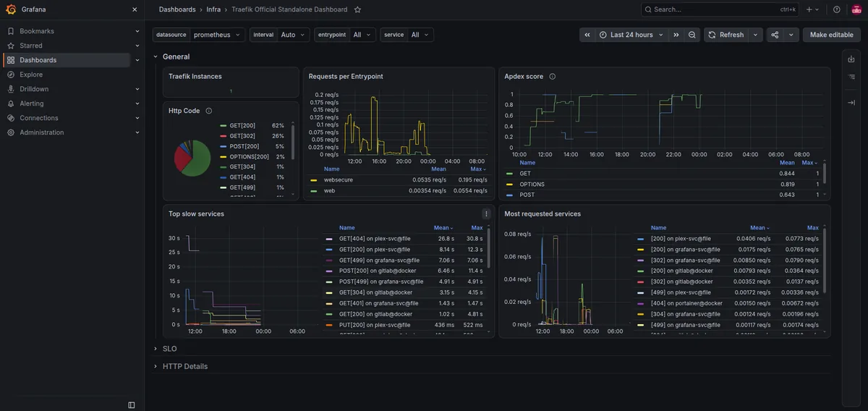
Task: Expand the Connections section chevron
Action: coord(137,118)
